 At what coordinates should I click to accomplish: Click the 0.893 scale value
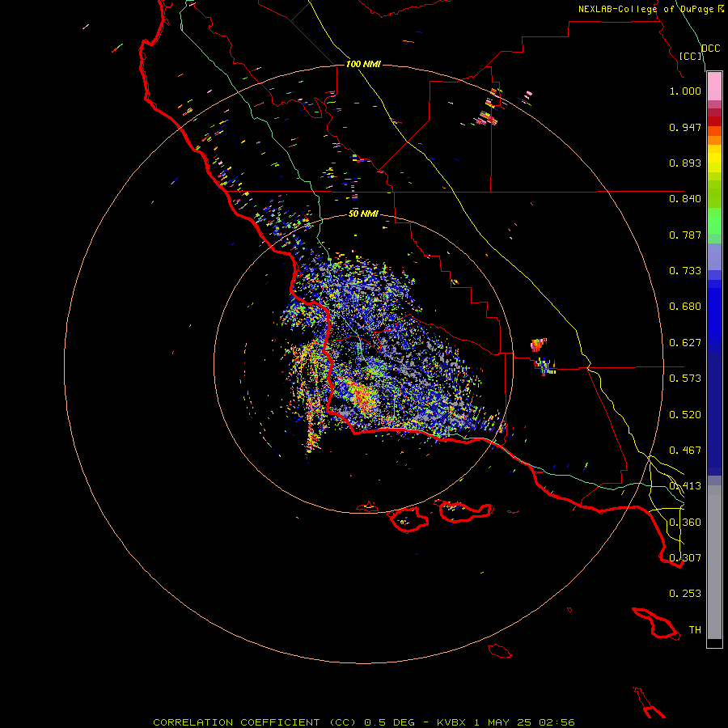coord(685,163)
